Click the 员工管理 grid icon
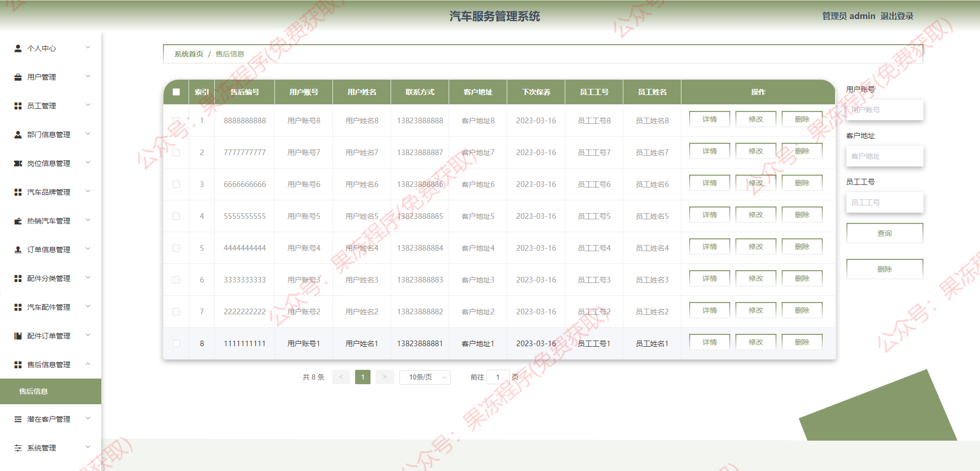The height and width of the screenshot is (471, 980). tap(18, 106)
